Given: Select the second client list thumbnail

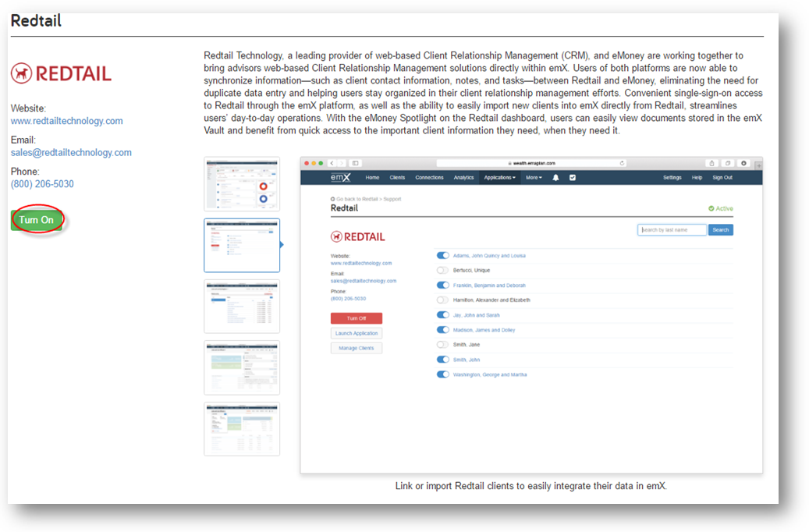Looking at the screenshot, I should tap(242, 245).
